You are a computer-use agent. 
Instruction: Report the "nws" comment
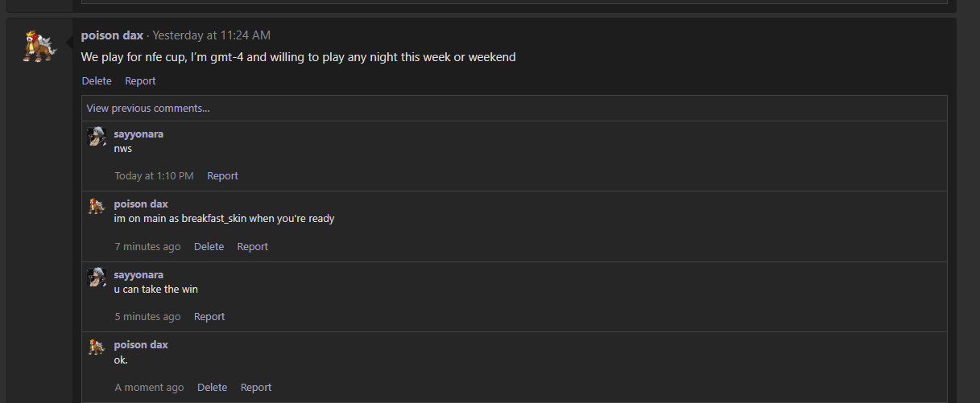click(222, 175)
